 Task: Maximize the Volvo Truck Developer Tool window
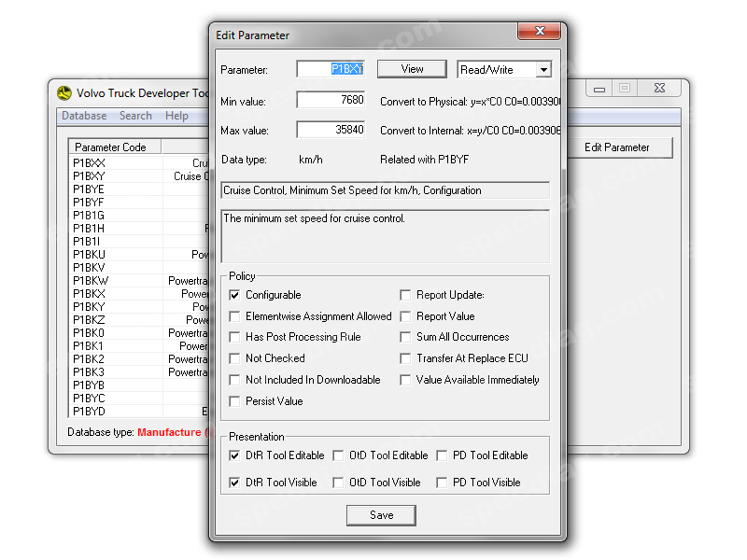click(625, 89)
